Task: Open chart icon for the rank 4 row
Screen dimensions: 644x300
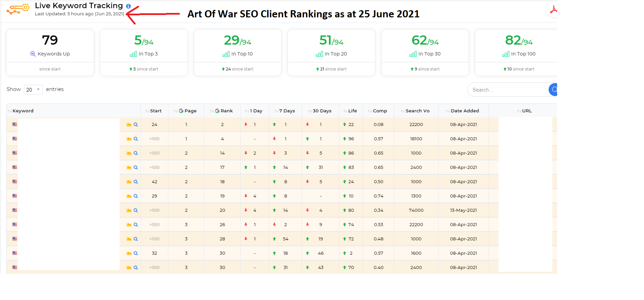Action: click(x=129, y=139)
